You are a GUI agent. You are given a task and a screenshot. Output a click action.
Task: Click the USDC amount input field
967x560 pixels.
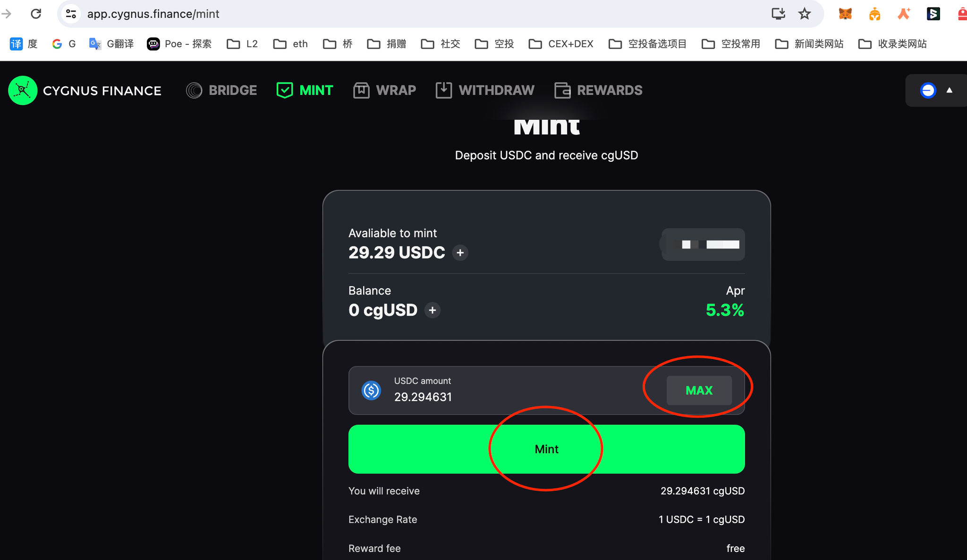click(496, 397)
